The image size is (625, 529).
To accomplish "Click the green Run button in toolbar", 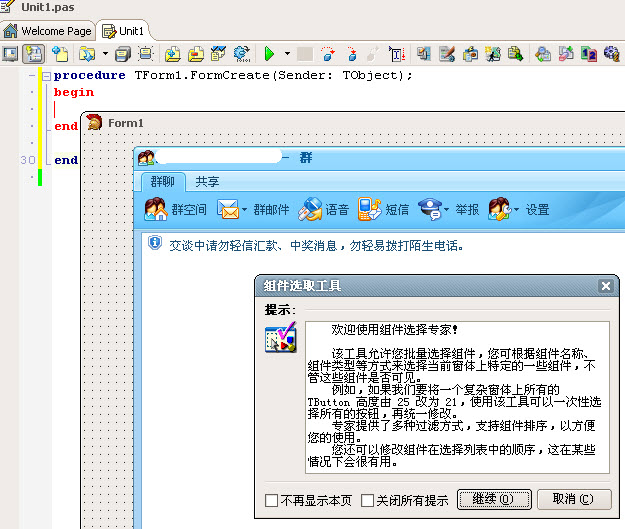I will click(269, 54).
